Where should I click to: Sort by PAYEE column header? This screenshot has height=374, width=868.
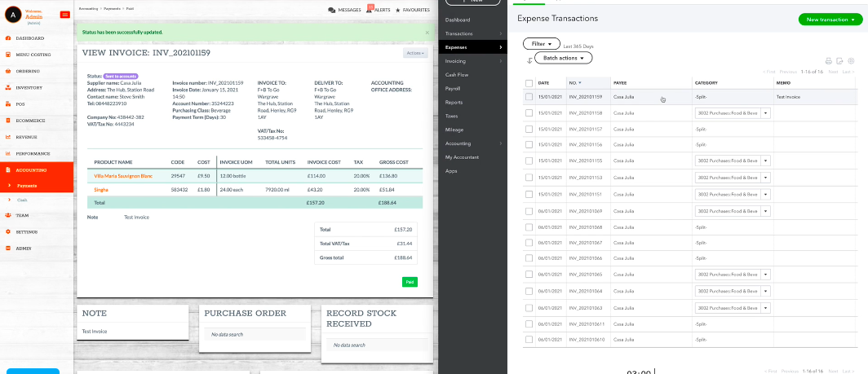620,83
